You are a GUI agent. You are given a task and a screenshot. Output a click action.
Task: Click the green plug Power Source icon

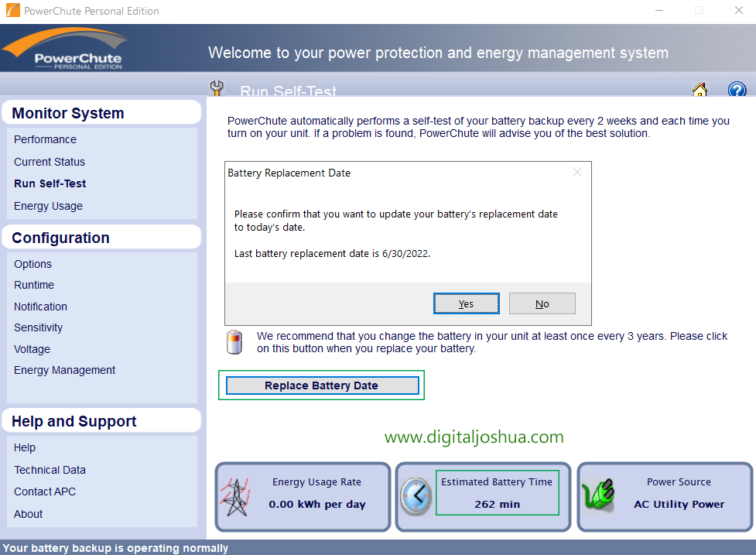click(x=598, y=495)
